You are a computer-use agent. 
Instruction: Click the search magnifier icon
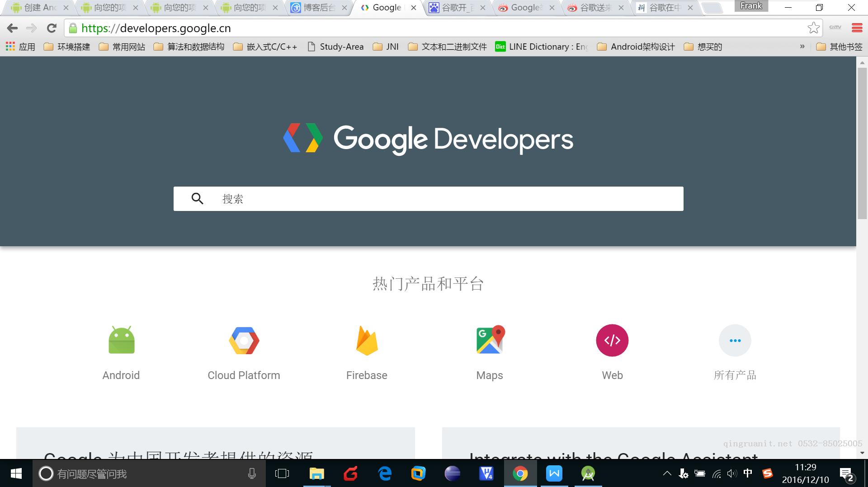tap(197, 199)
